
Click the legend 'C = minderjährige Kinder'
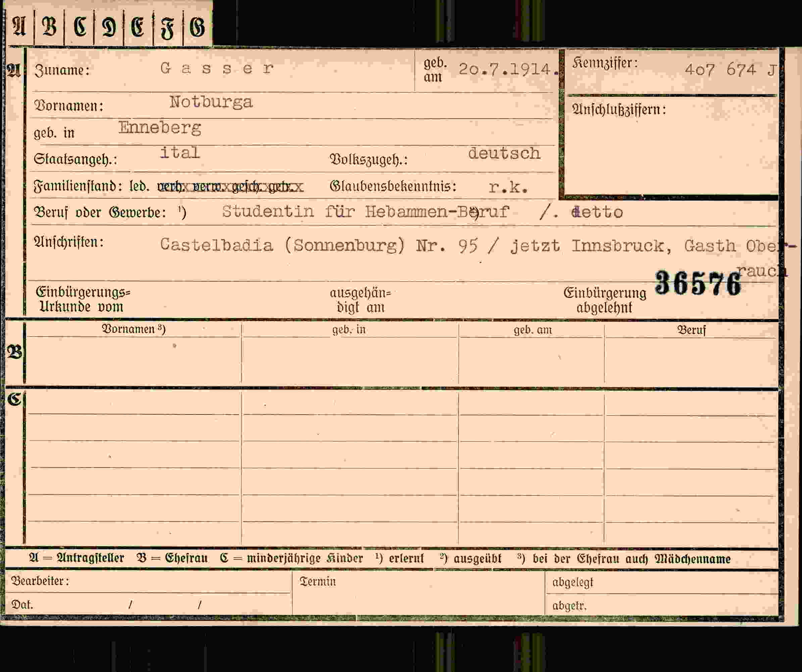[x=291, y=558]
